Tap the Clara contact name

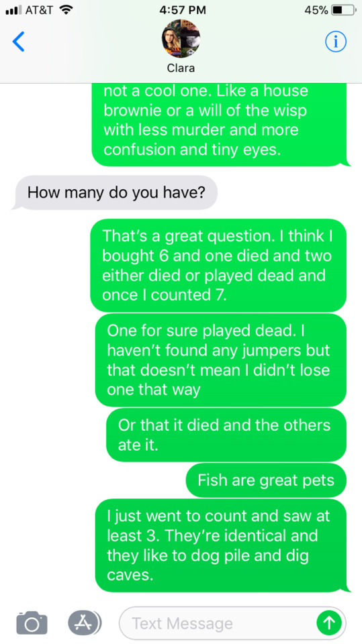coord(181,68)
